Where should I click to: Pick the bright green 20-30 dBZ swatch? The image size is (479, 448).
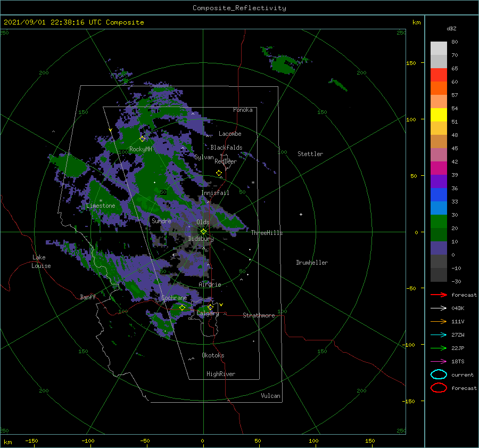click(439, 222)
